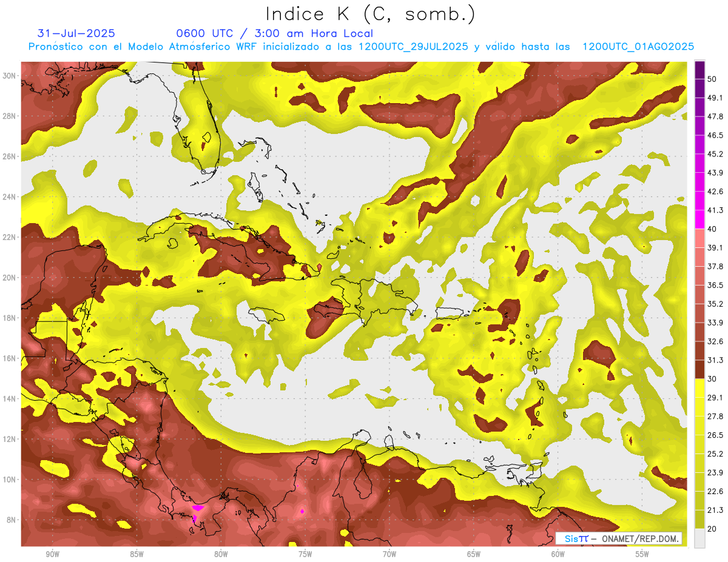
Task: Click the "Indice K (C, somb.)" title
Action: point(371,15)
